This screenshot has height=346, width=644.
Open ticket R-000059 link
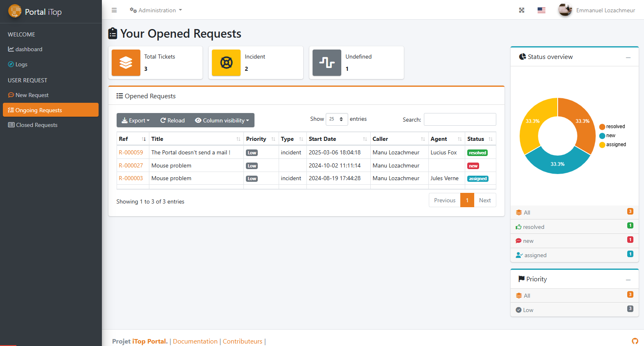pyautogui.click(x=131, y=152)
